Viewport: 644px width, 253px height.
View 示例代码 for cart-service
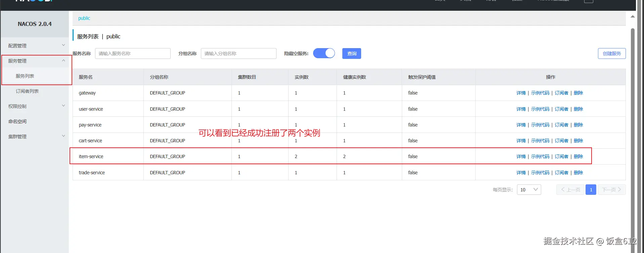point(540,141)
